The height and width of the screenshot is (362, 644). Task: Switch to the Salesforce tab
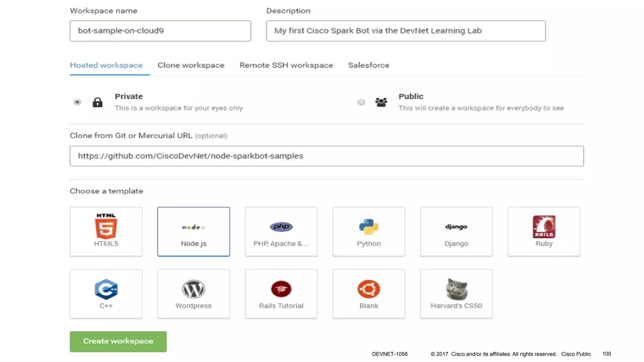pos(369,65)
